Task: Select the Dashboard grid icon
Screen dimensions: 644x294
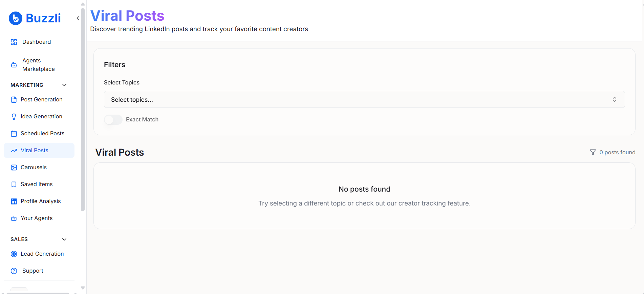Action: 14,42
